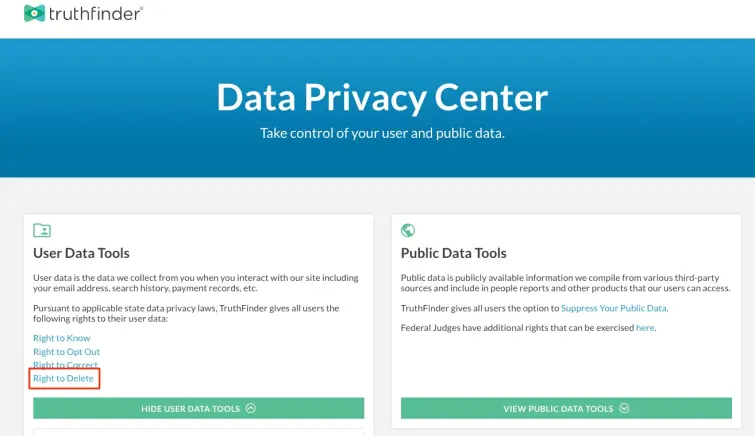Image resolution: width=755 pixels, height=436 pixels.
Task: Select the Right to Correct link
Action: point(65,365)
